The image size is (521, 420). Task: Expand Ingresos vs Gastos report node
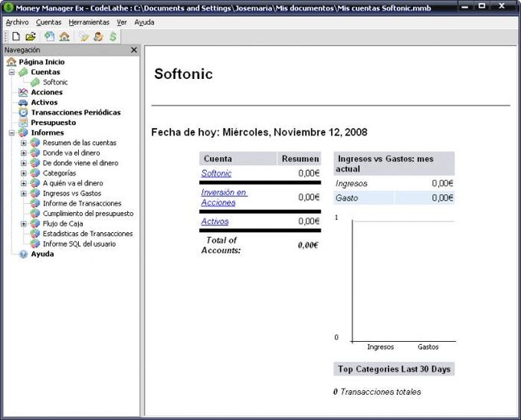(x=24, y=193)
